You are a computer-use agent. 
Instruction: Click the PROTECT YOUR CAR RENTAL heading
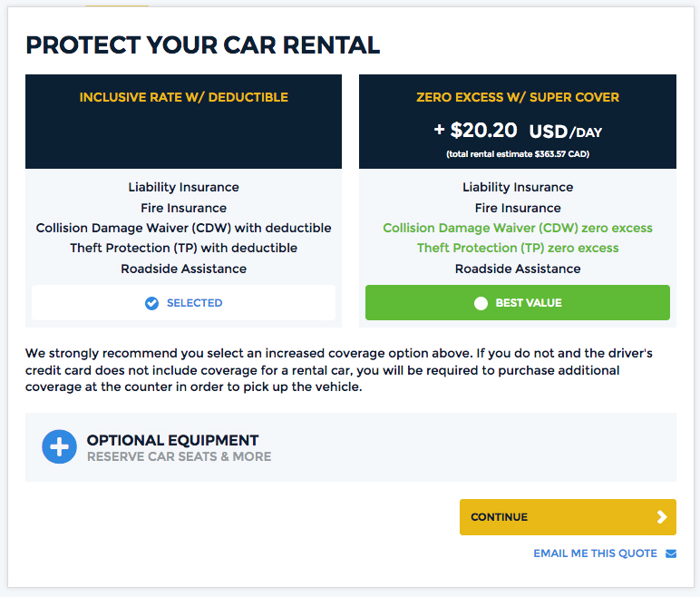[x=202, y=45]
